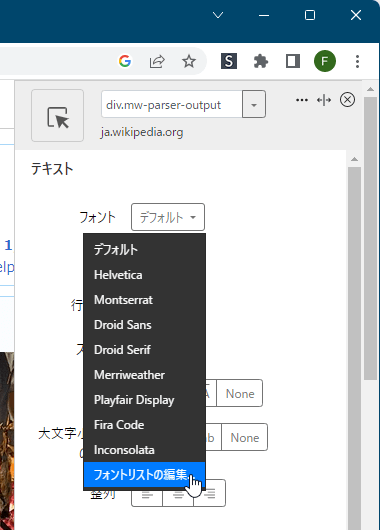Choose Droid Sans font

click(x=144, y=325)
